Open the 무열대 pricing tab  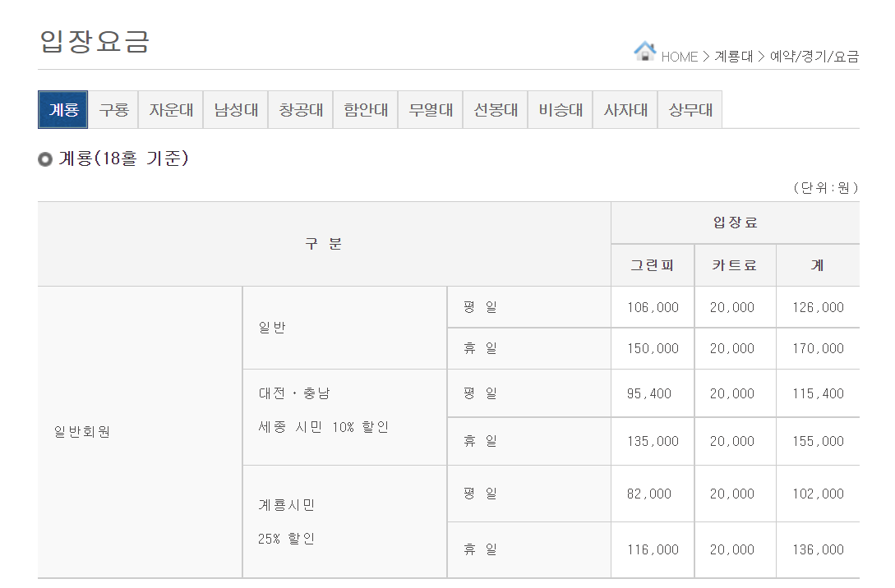pyautogui.click(x=430, y=109)
